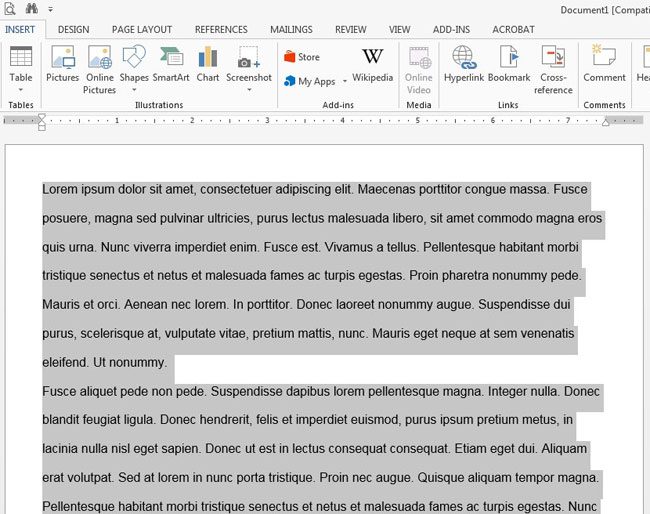Open the Cross-reference dialog
The image size is (650, 514).
(553, 68)
